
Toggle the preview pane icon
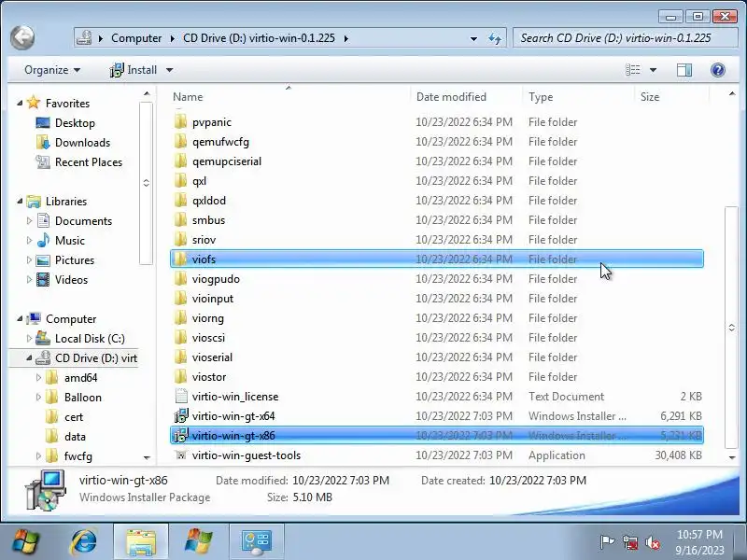[684, 70]
